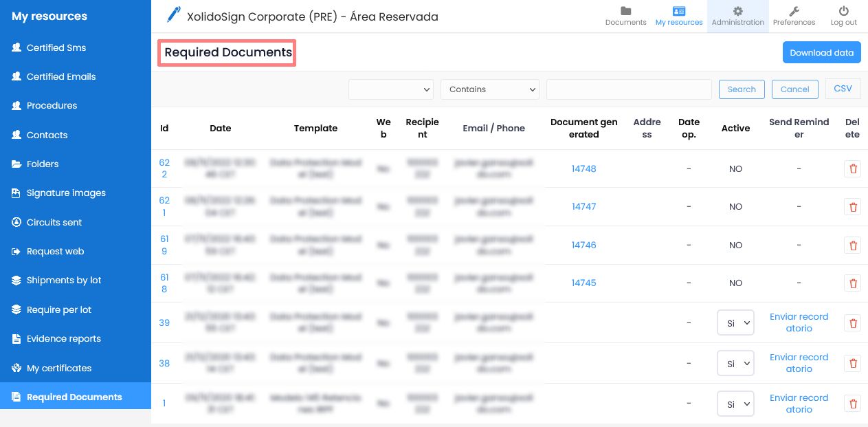Select Evidence reports in sidebar

point(63,339)
